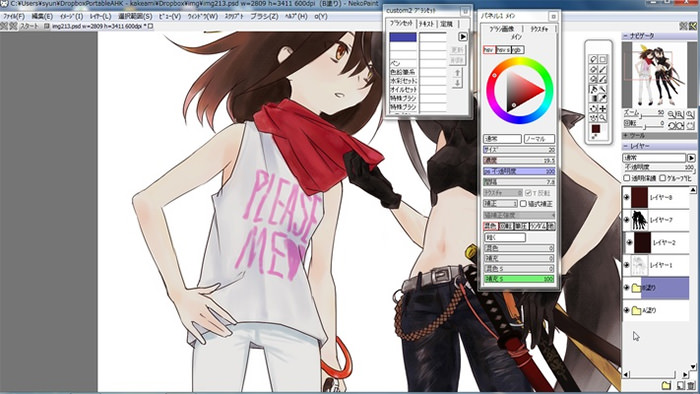
Task: Select the rectangle selection tool in toolbox
Action: [603, 59]
